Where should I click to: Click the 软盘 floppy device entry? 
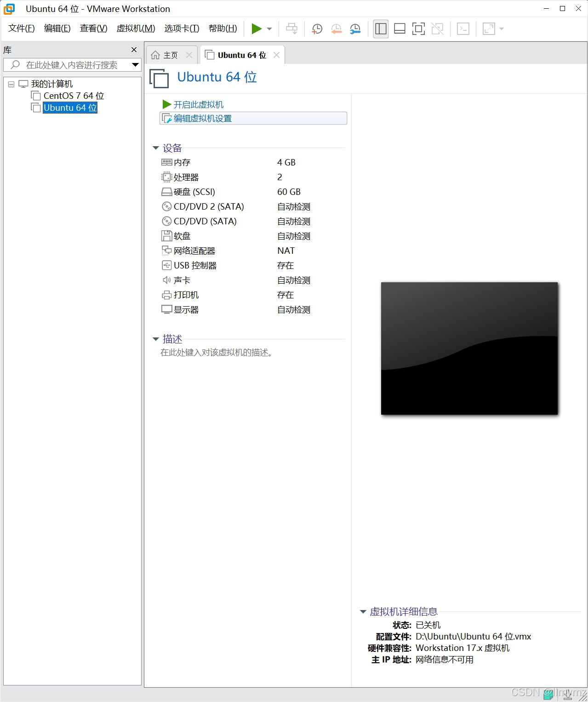pyautogui.click(x=182, y=236)
